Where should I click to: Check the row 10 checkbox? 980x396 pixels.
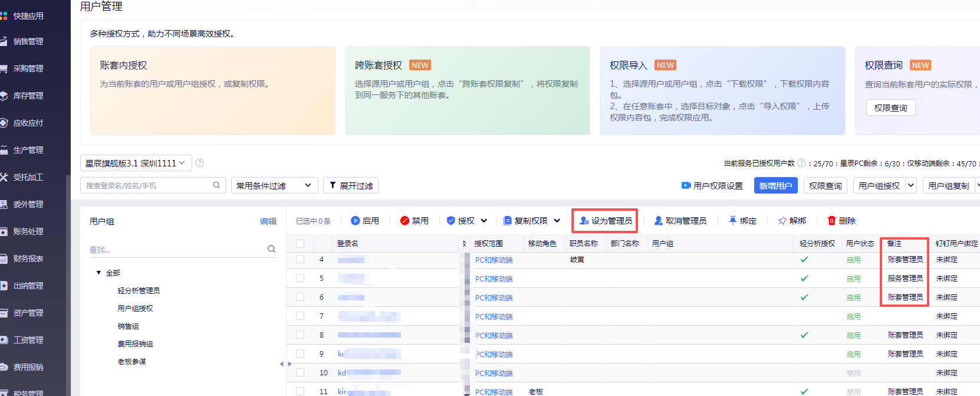(300, 372)
